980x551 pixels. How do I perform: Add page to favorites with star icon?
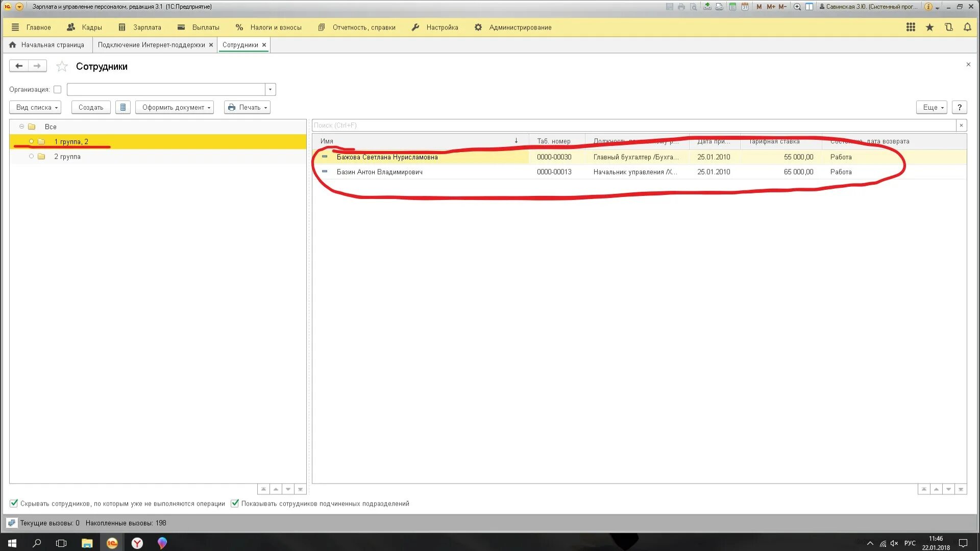(x=62, y=67)
